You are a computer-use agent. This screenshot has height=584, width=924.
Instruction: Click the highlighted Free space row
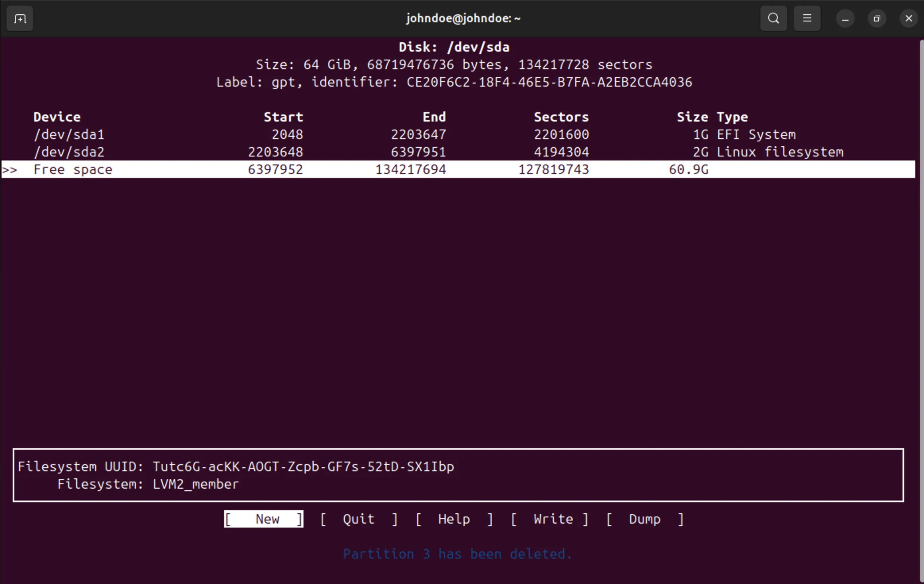click(73, 170)
